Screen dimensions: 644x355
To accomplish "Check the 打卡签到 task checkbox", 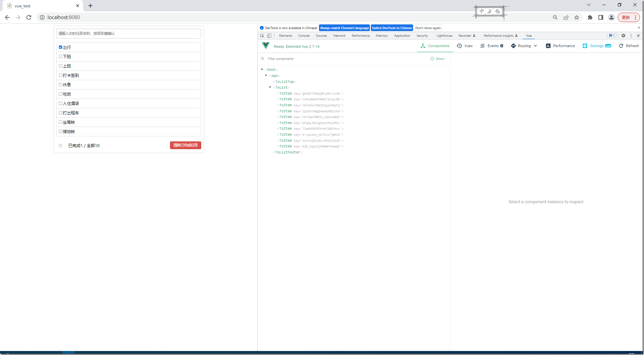I will click(61, 75).
